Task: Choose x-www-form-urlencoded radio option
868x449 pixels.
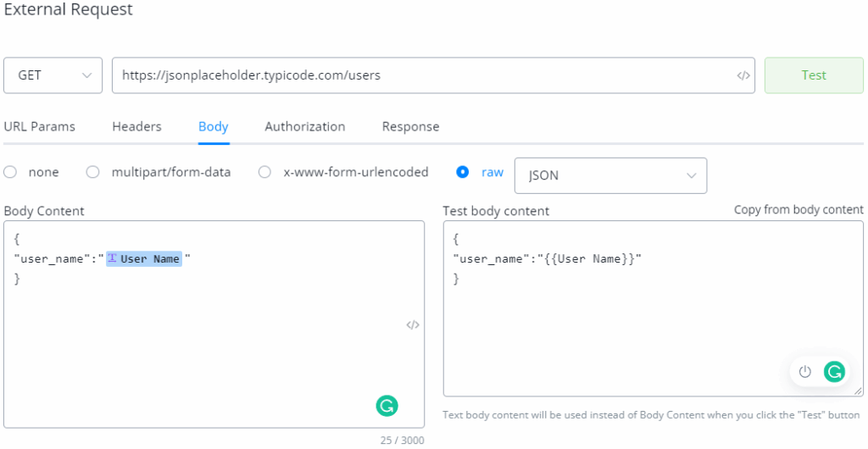Action: point(264,172)
